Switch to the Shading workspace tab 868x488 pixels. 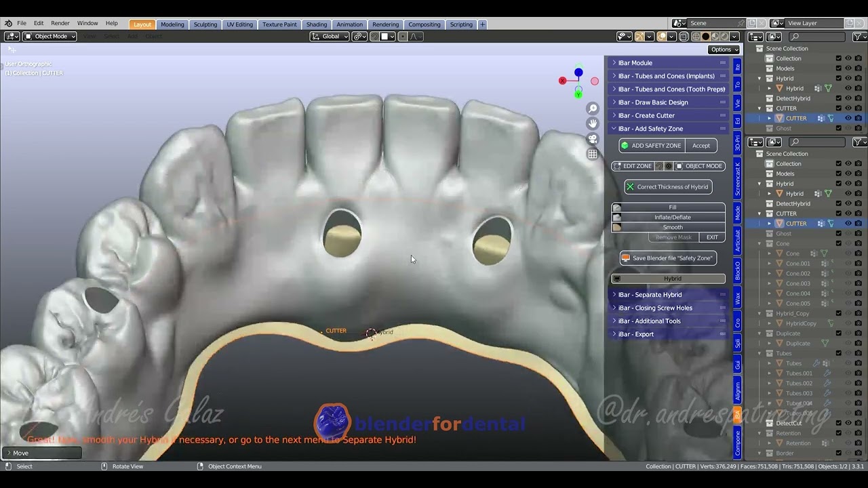coord(316,24)
